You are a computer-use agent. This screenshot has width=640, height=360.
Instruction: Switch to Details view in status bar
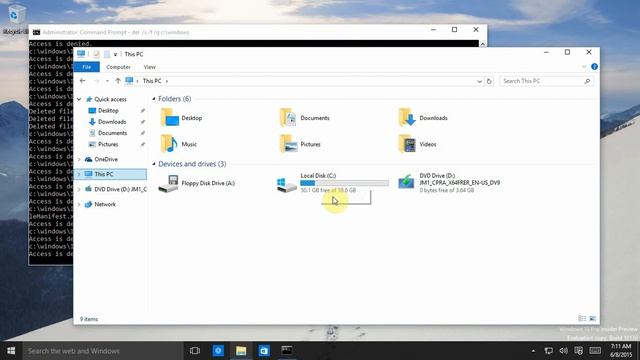tap(582, 319)
